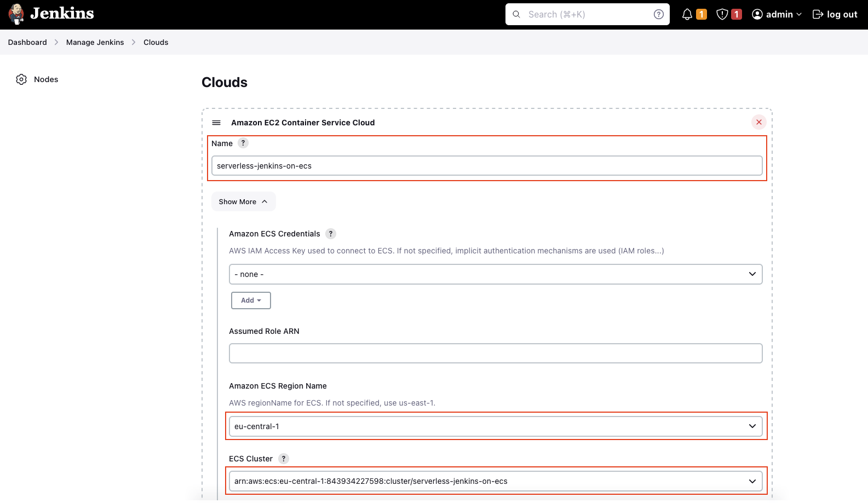Expand chevron after Manage Jenkins breadcrumb
Image resolution: width=868 pixels, height=503 pixels.
pos(134,42)
